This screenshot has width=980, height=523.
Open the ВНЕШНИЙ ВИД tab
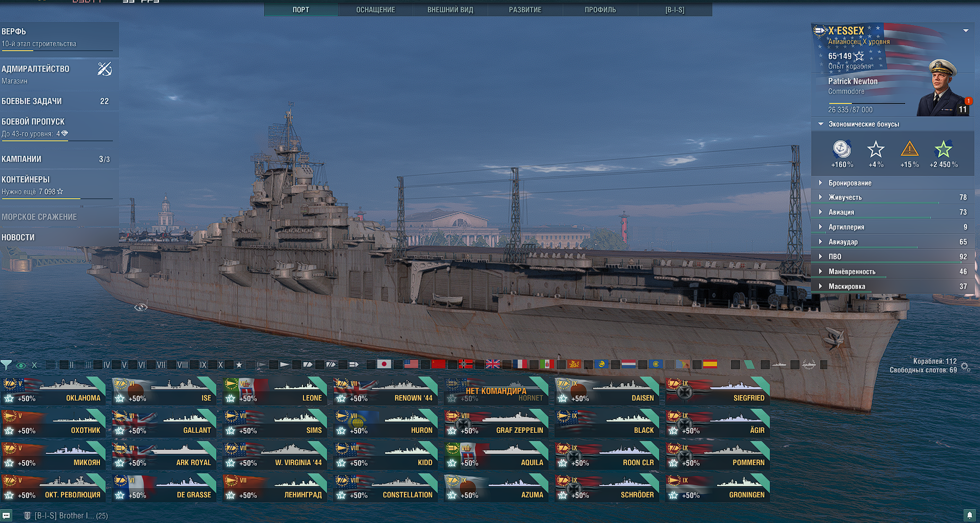coord(451,10)
